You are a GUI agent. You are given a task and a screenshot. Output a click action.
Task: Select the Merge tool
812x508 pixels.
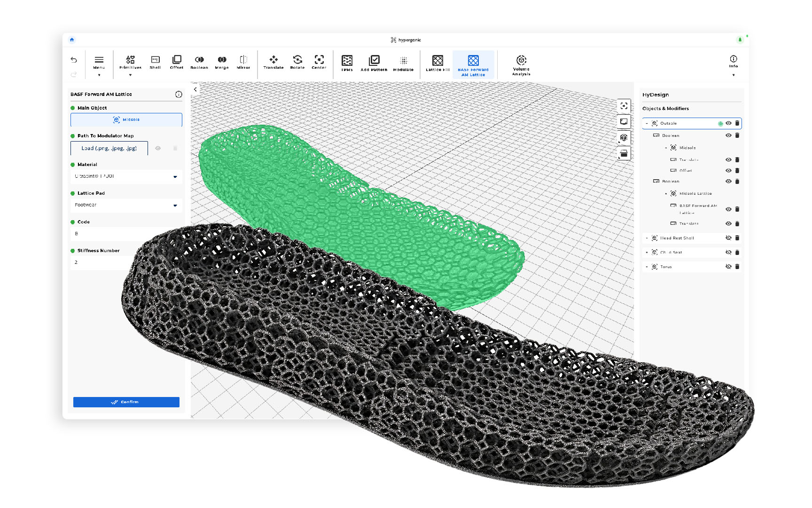[222, 62]
